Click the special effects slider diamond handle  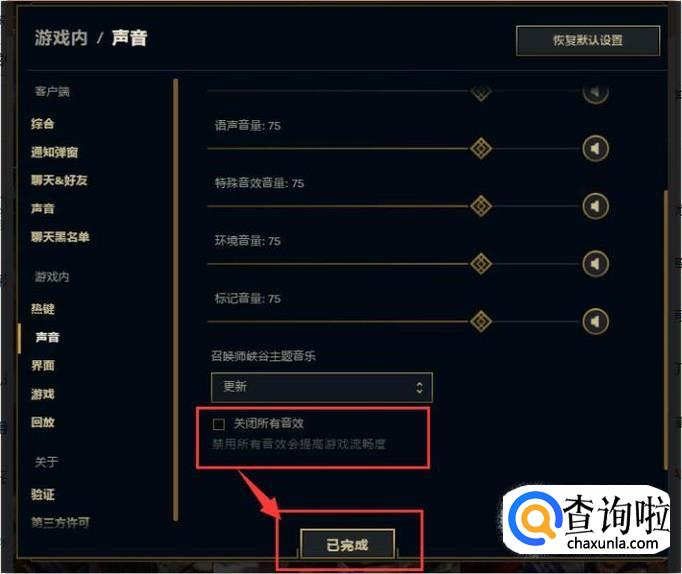coord(481,206)
